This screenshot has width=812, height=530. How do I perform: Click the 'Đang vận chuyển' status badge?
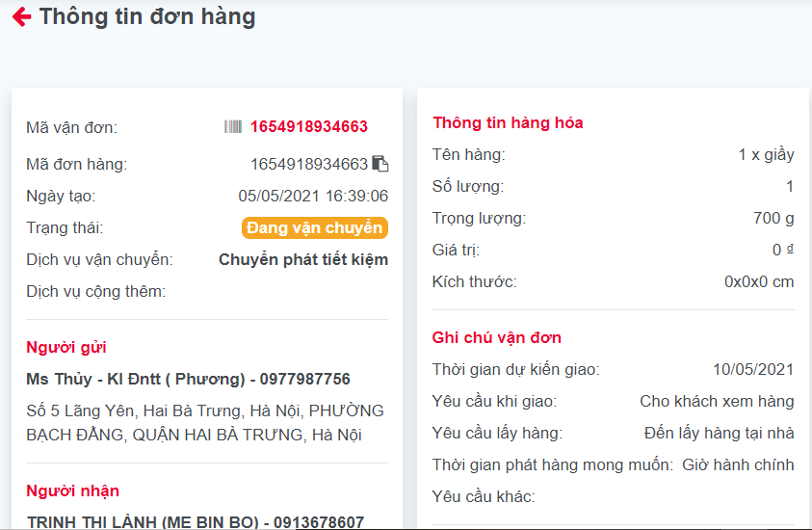coord(314,228)
